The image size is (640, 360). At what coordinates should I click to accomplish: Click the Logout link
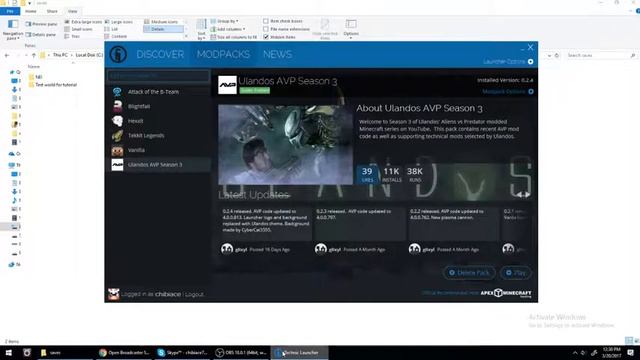point(194,294)
